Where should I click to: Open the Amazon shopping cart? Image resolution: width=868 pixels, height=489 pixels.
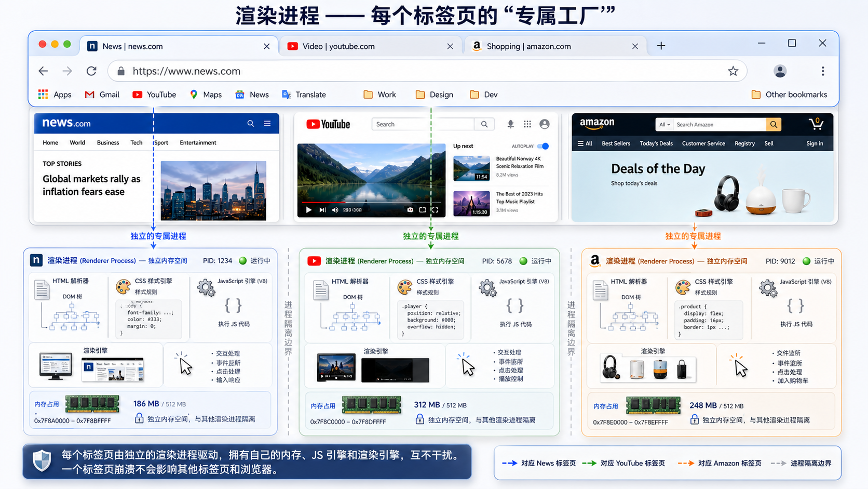tap(816, 124)
